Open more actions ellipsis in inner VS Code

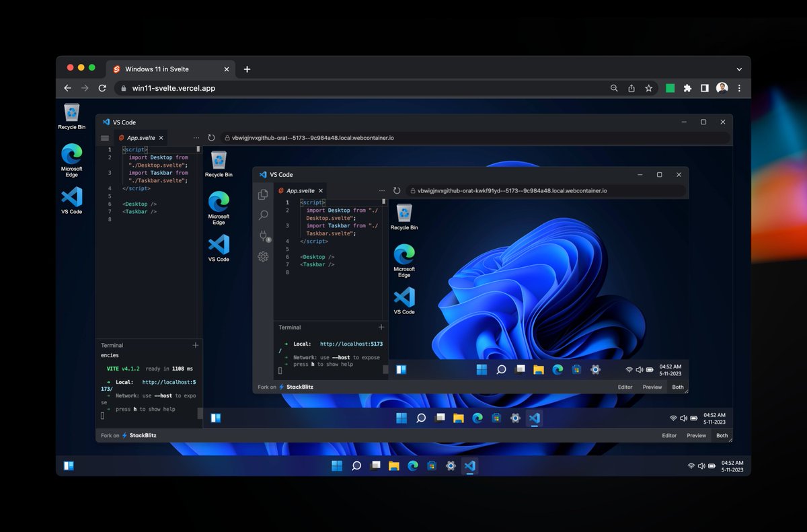[x=382, y=190]
